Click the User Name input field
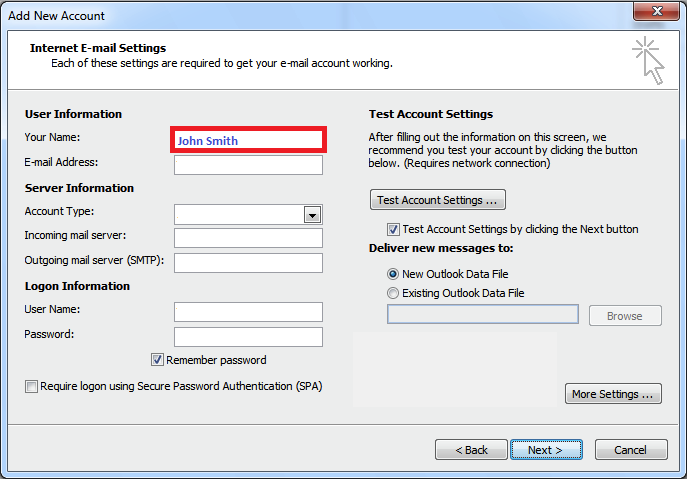The image size is (687, 480). (248, 312)
